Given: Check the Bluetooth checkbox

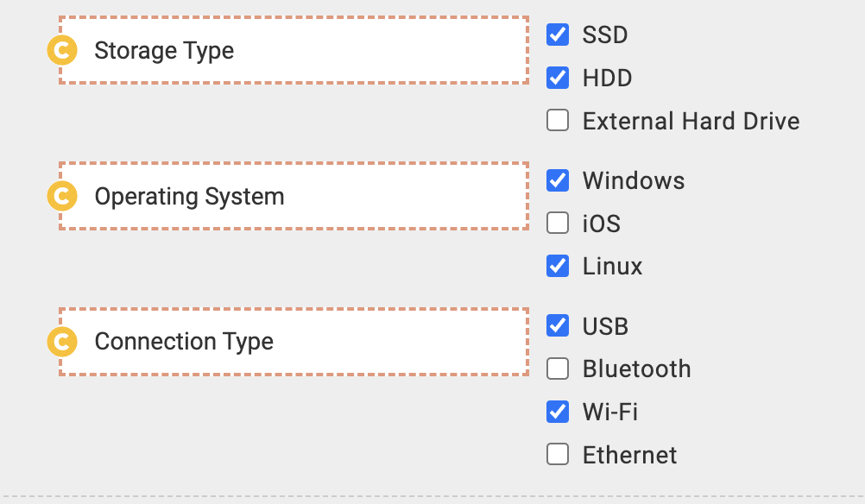Looking at the screenshot, I should click(558, 369).
